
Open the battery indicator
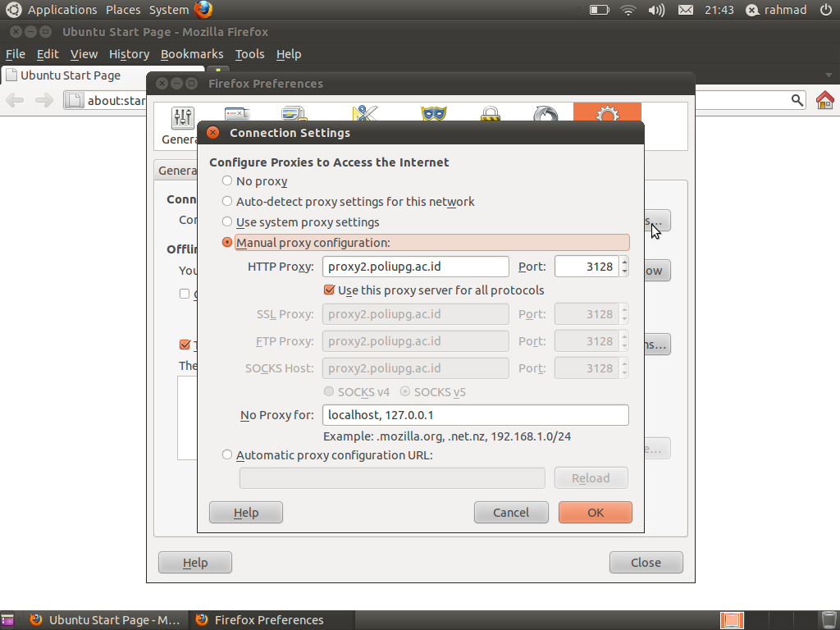pyautogui.click(x=599, y=10)
